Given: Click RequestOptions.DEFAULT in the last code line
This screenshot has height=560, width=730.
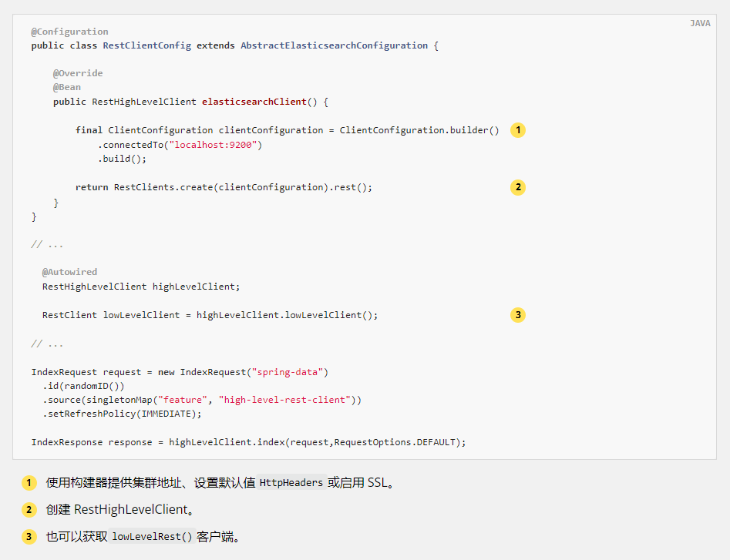Looking at the screenshot, I should point(395,442).
